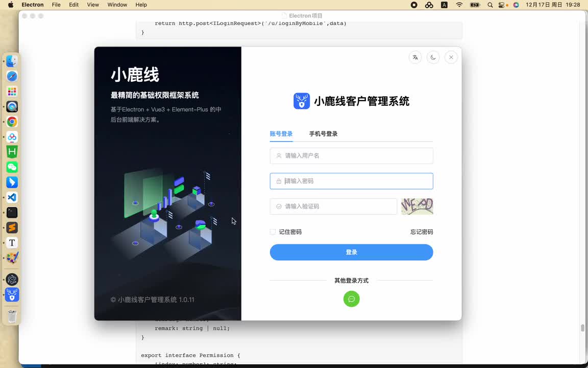588x368 pixels.
Task: Open Finder from the dock
Action: click(12, 61)
